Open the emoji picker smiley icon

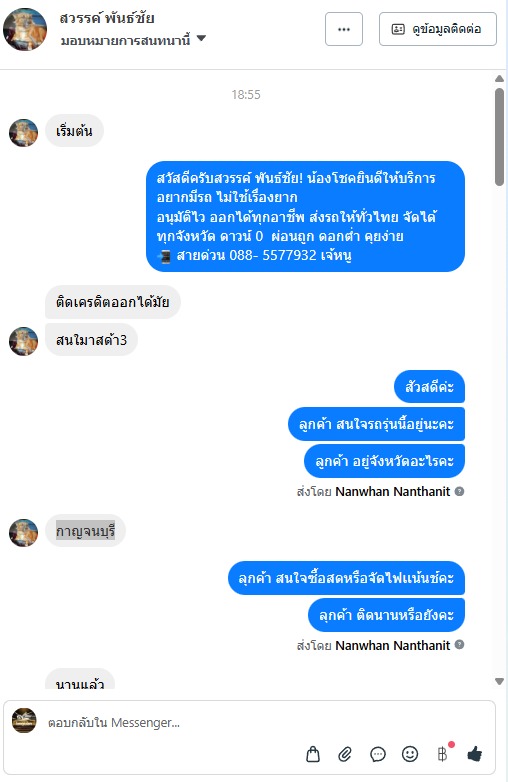point(410,754)
